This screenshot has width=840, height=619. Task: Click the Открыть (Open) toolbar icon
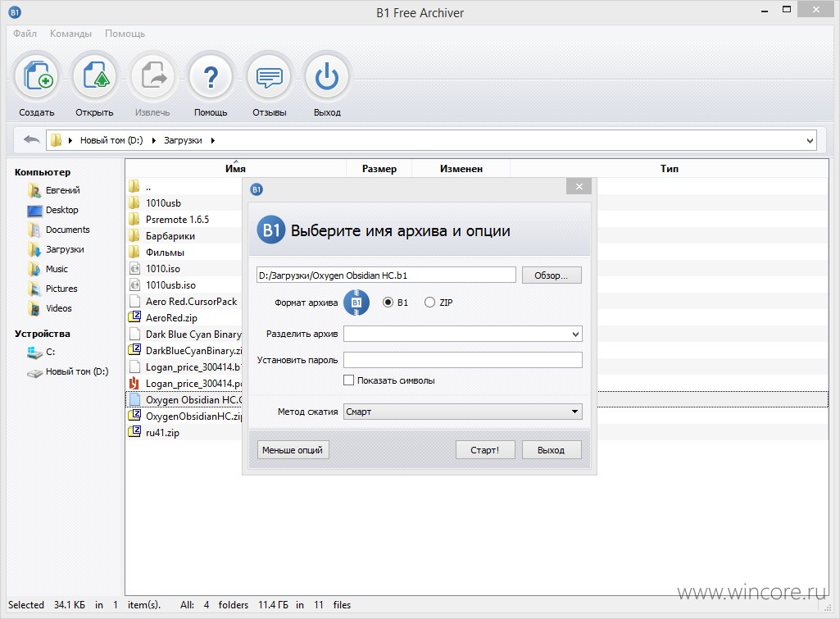[x=95, y=77]
